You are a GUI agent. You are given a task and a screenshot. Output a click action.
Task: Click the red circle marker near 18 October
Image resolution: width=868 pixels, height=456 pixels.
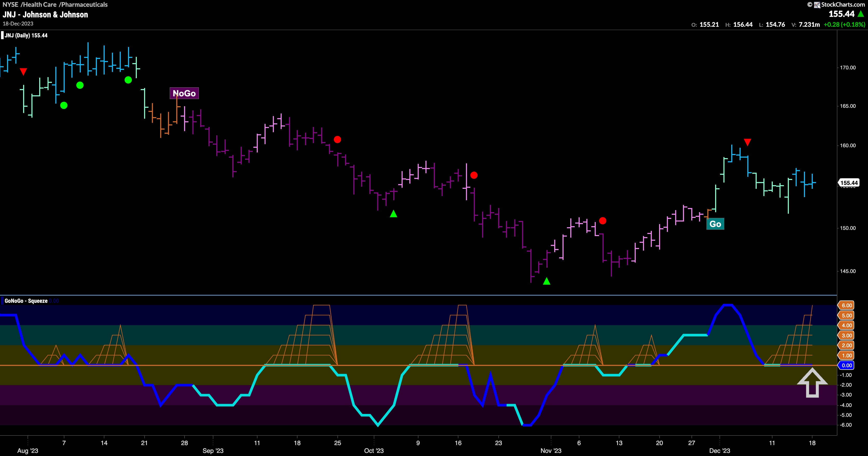pyautogui.click(x=474, y=175)
